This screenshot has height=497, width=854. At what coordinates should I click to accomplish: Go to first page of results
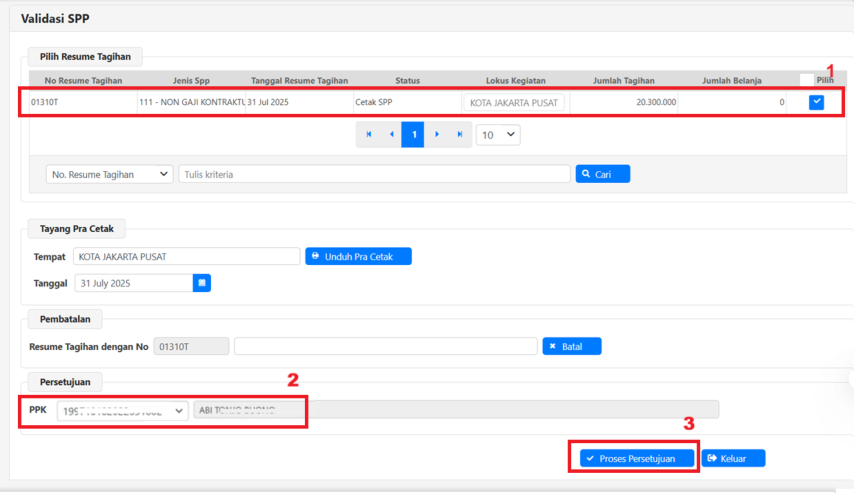[369, 134]
